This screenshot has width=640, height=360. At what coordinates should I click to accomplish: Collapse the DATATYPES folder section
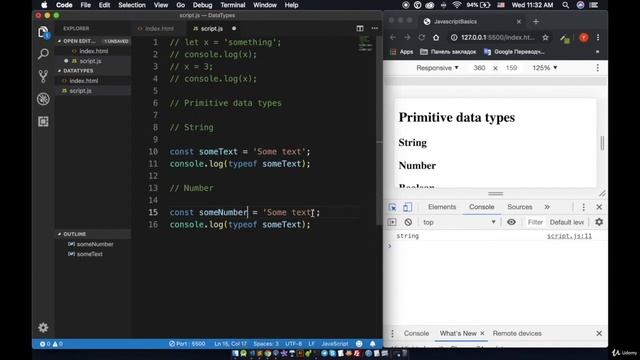point(93,71)
